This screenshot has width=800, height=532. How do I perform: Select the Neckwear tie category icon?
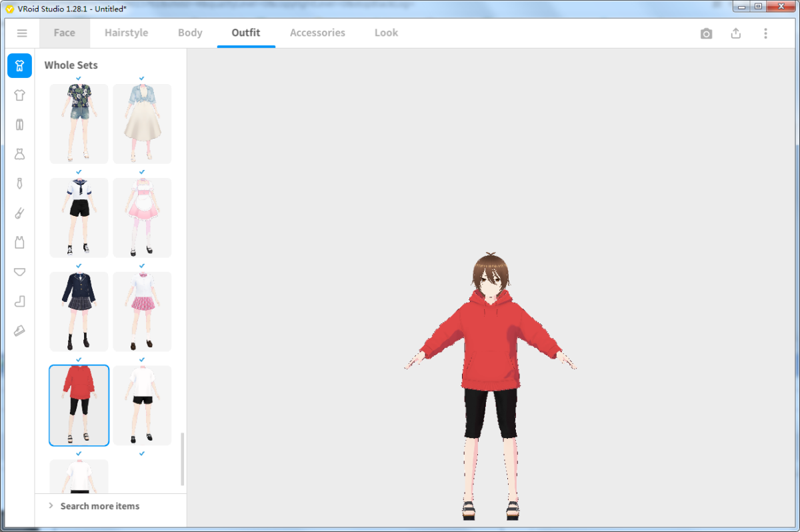[19, 183]
